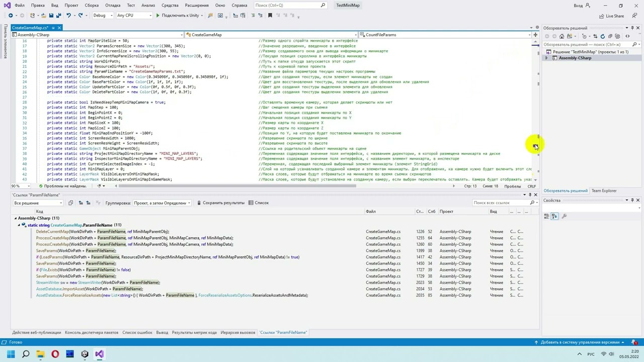This screenshot has height=362, width=644.
Task: Click the bookmark toolbar icon
Action: click(270, 16)
